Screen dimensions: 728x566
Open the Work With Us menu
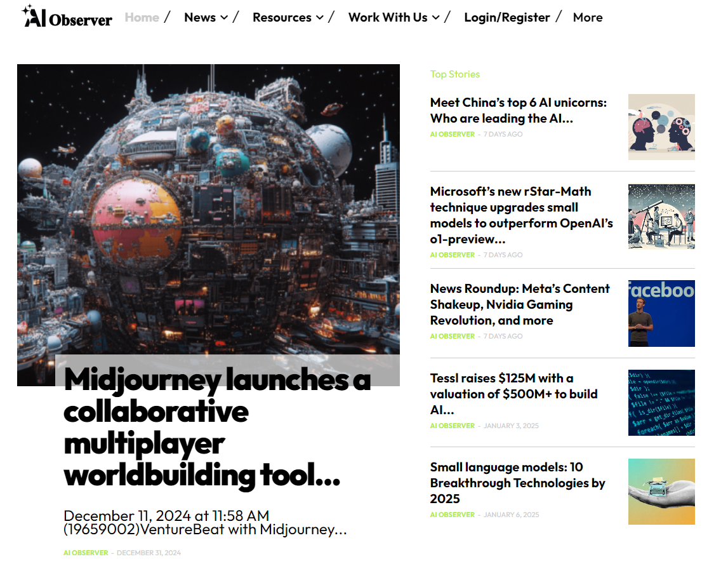pyautogui.click(x=388, y=17)
